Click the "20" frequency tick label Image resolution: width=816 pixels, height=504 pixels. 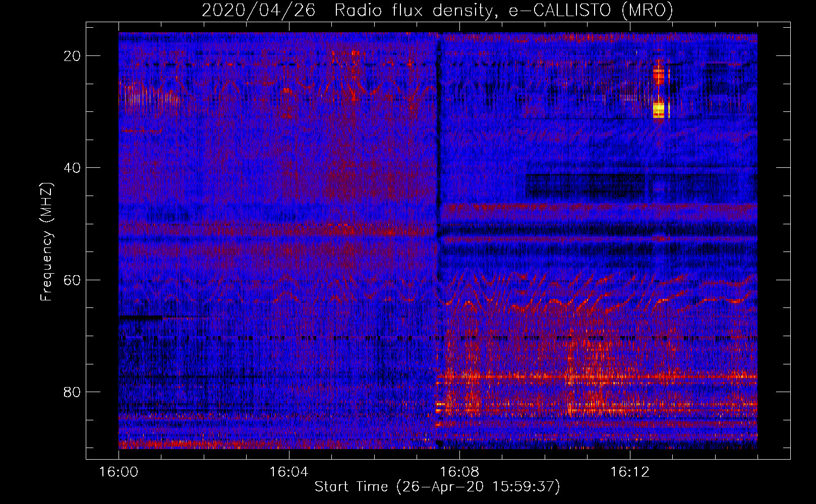(73, 56)
